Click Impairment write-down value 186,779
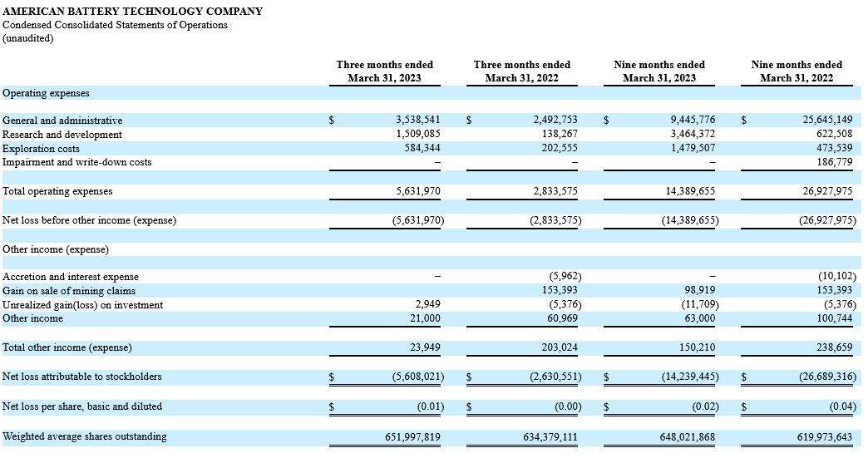 coord(835,162)
